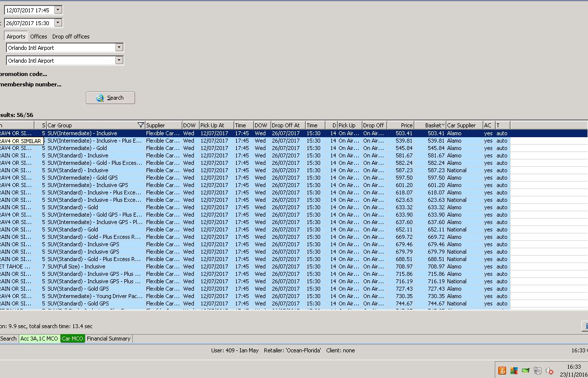Sort by the Car Supplier column header
The width and height of the screenshot is (588, 378).
[x=464, y=125]
